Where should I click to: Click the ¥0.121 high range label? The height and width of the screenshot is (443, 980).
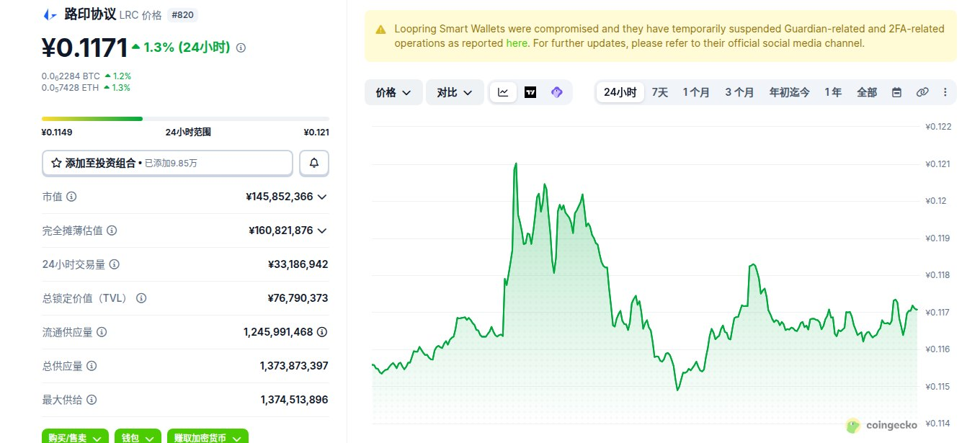(316, 133)
